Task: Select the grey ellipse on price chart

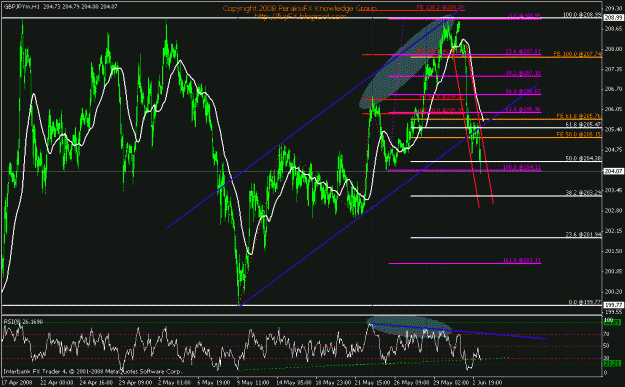Action: tap(407, 63)
